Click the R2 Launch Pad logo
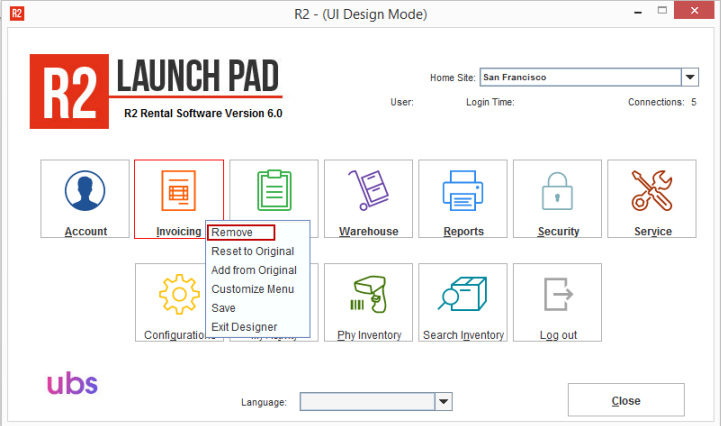Viewport: 721px width, 426px height. coord(156,91)
